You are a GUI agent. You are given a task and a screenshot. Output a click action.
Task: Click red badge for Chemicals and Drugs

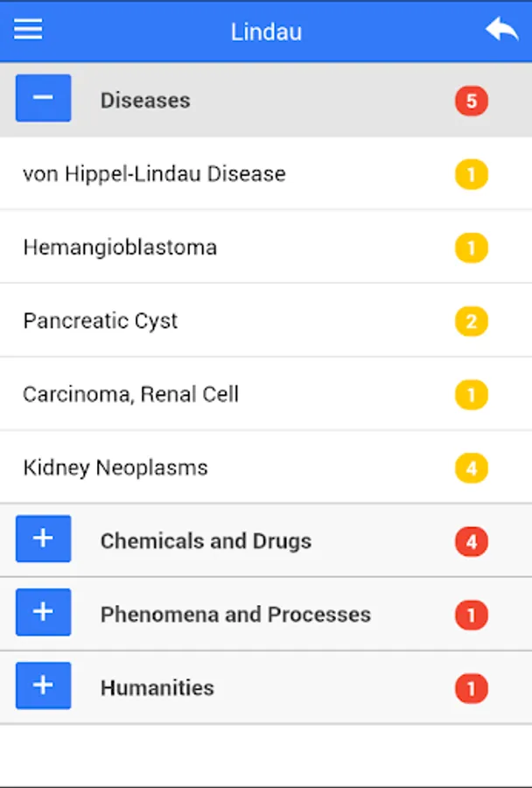pos(471,542)
